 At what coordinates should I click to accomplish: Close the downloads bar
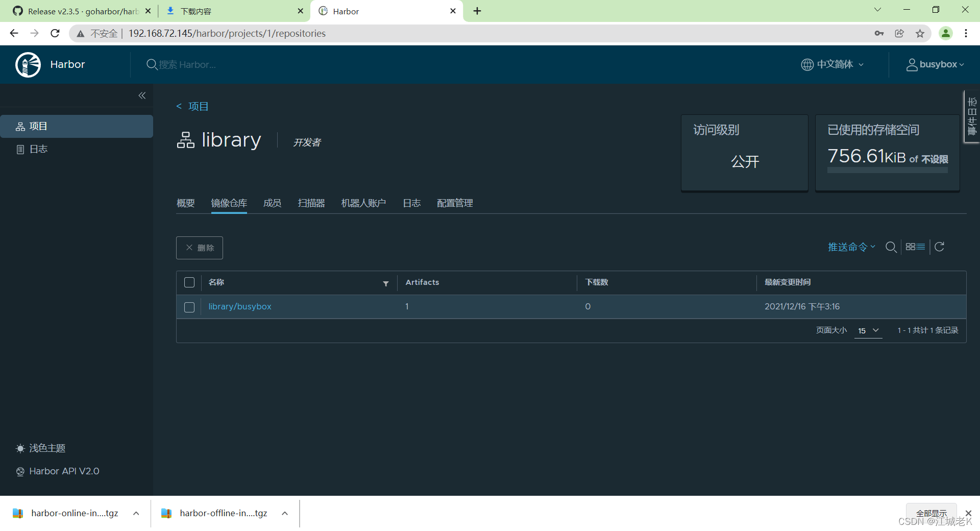968,513
